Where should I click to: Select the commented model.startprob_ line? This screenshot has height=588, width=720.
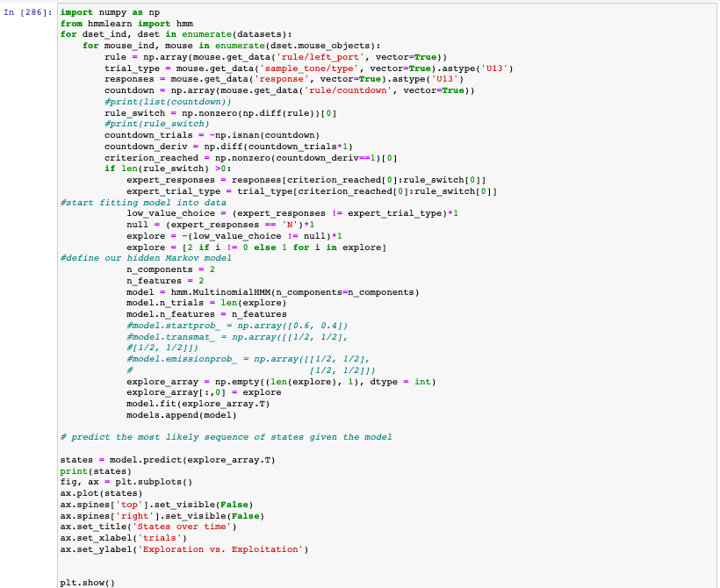(x=237, y=325)
